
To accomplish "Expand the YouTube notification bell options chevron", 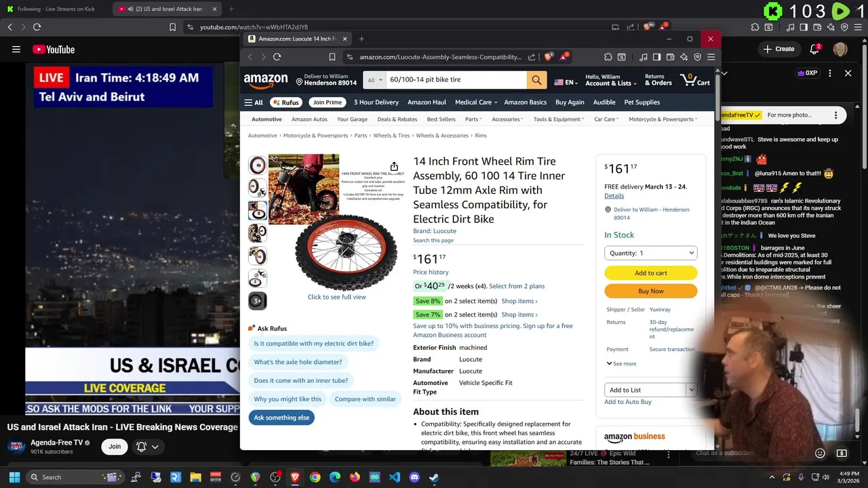I will click(155, 447).
